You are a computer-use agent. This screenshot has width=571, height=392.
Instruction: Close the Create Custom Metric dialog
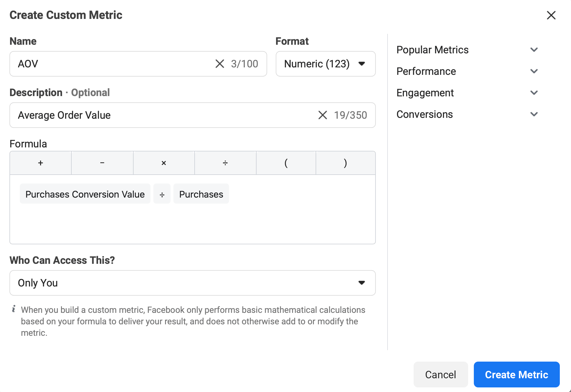click(551, 15)
